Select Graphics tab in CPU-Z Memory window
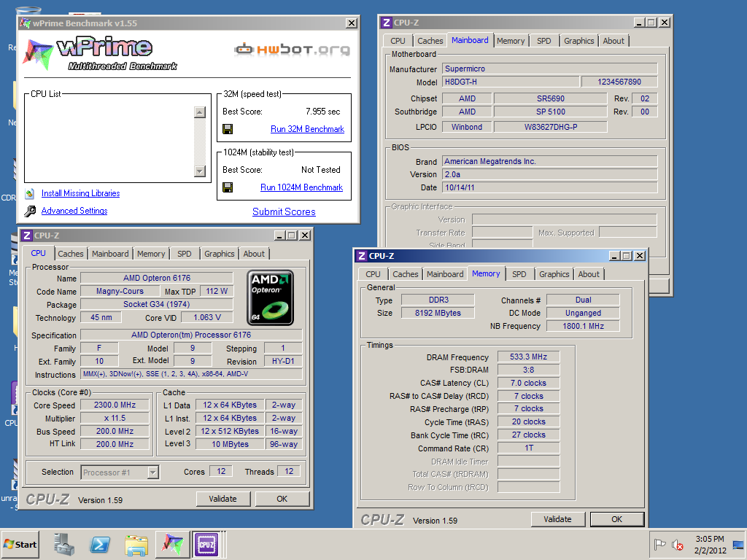Screen dimensions: 747x560 (554, 274)
